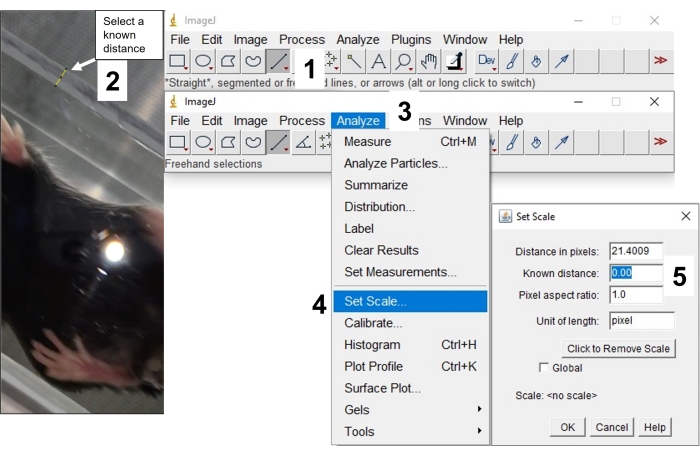Select the Oval tool in upper ImageJ window
Screen dimensions: 700x456
pyautogui.click(x=203, y=61)
